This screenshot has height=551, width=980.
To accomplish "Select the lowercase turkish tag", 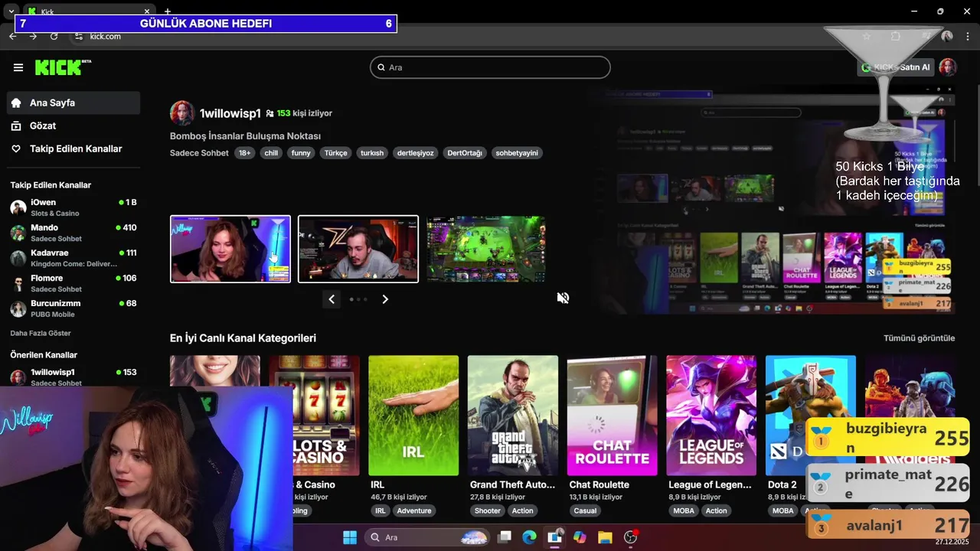I will (372, 153).
